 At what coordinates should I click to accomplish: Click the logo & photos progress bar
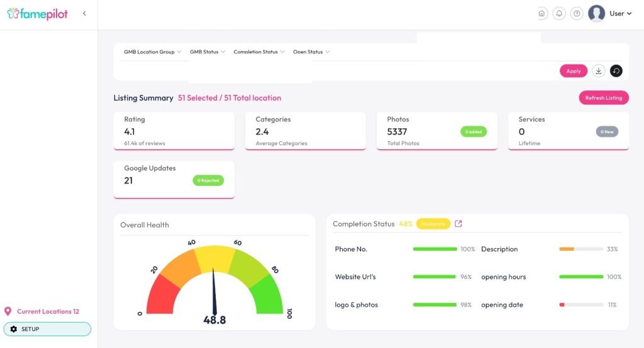click(435, 305)
